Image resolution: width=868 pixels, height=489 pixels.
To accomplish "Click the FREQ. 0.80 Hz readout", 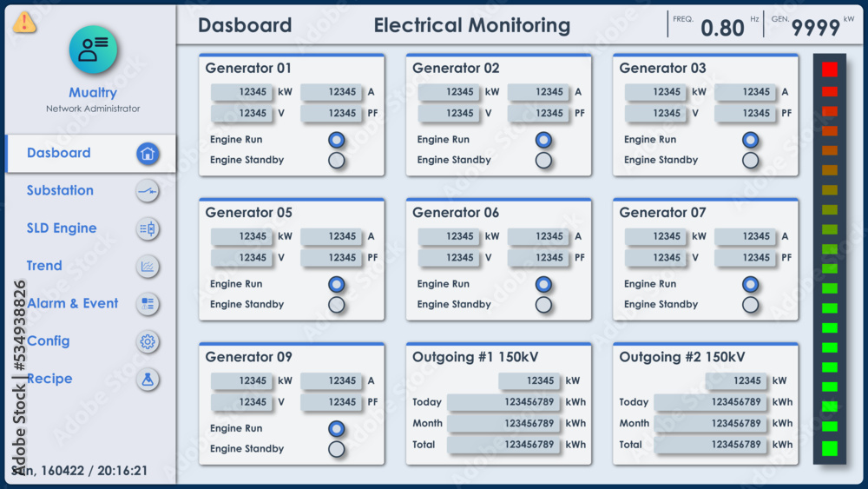I will (715, 26).
